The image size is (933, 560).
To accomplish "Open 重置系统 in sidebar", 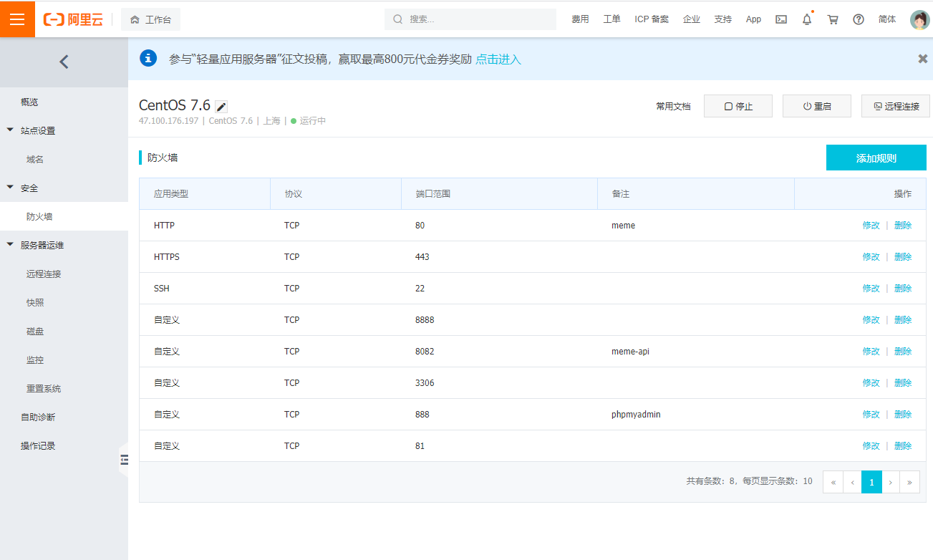I will point(44,388).
